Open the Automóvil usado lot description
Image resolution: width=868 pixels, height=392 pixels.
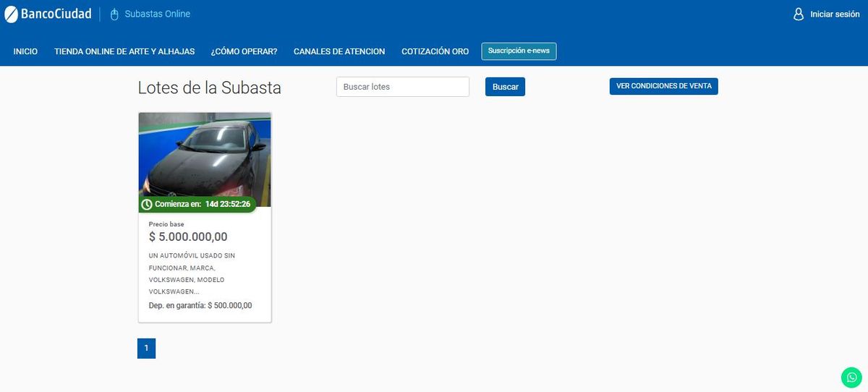point(192,273)
